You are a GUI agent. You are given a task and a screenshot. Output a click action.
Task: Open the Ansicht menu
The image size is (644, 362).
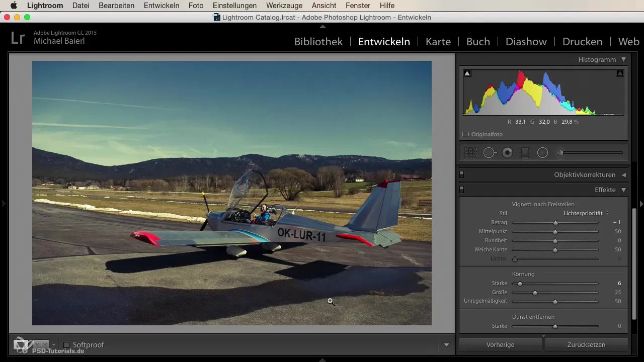[324, 6]
